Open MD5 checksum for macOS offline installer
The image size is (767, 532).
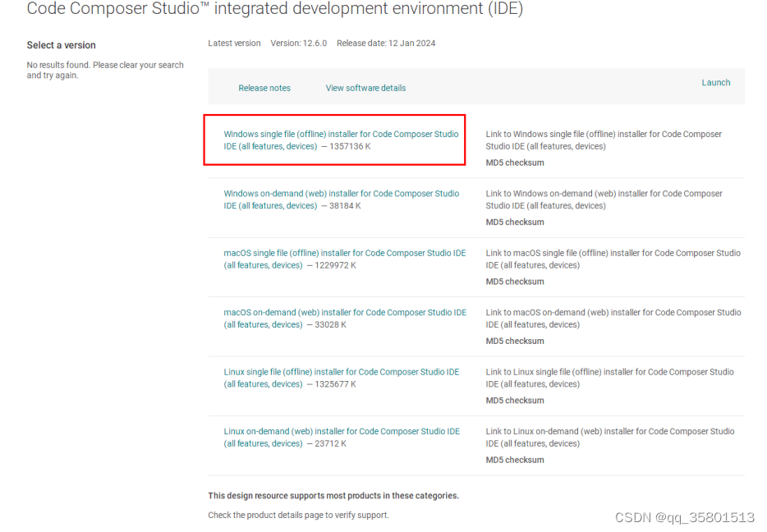point(515,282)
